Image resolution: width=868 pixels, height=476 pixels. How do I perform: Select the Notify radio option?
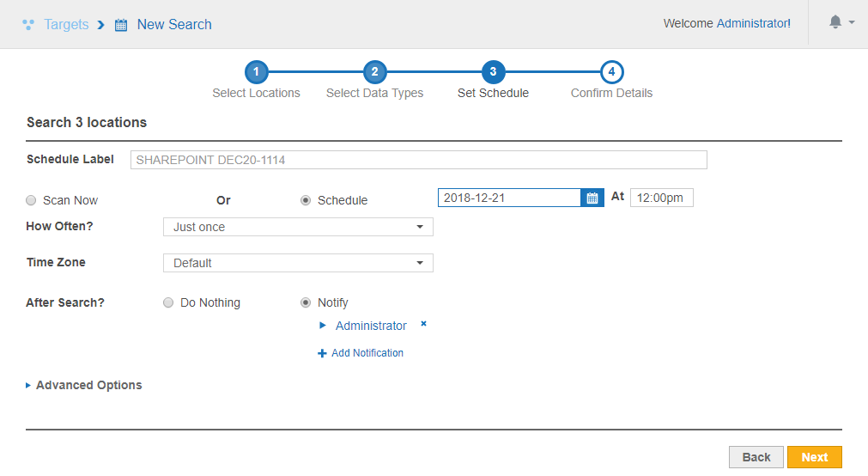[306, 302]
